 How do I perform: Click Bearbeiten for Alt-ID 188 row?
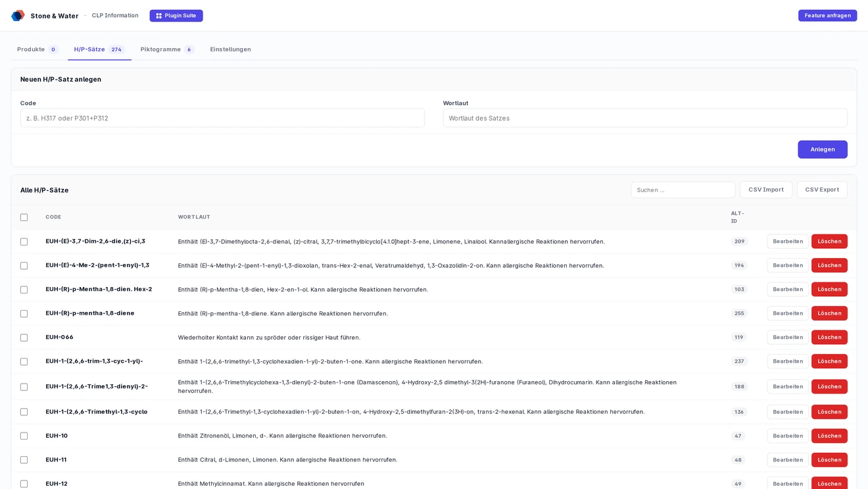click(788, 386)
